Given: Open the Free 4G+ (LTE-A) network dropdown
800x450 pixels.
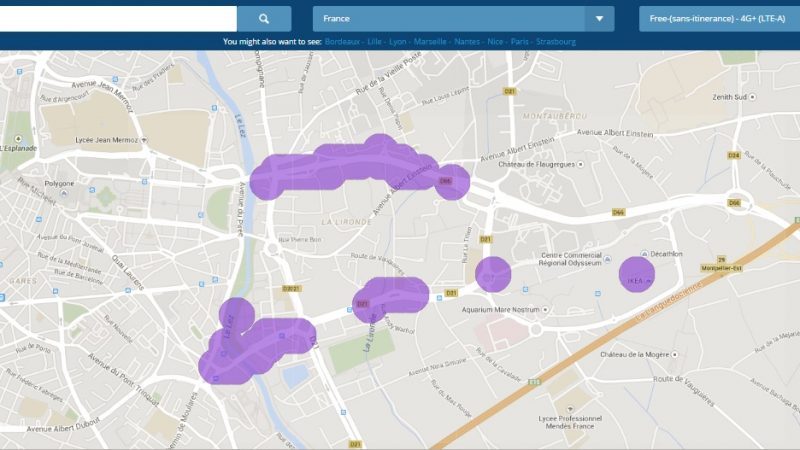Looking at the screenshot, I should point(719,18).
